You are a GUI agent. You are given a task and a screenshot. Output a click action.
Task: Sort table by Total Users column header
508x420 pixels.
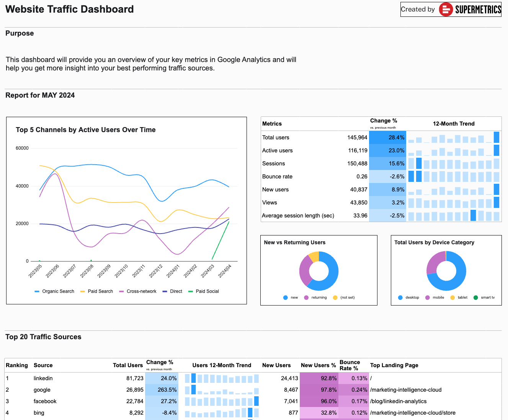127,365
